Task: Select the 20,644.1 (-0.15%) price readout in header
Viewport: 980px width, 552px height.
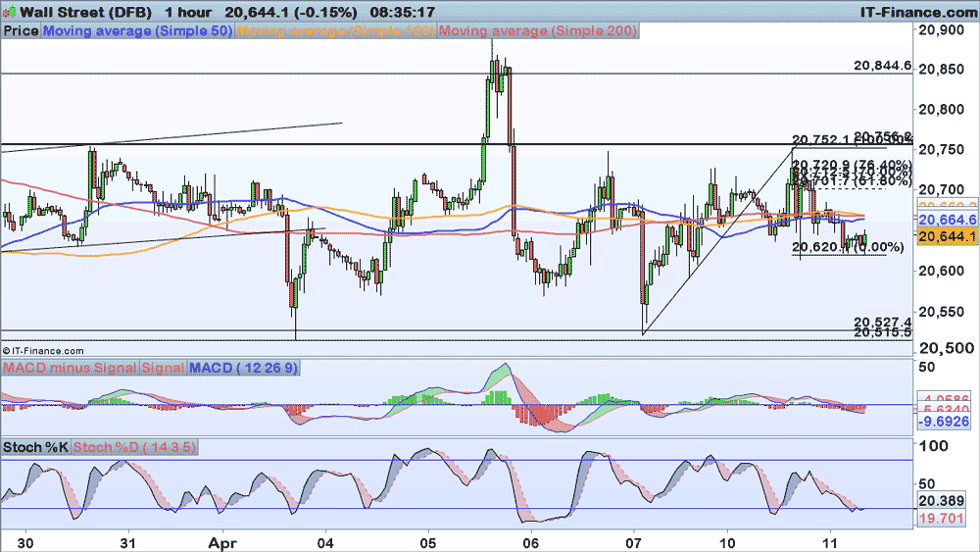Action: 291,12
